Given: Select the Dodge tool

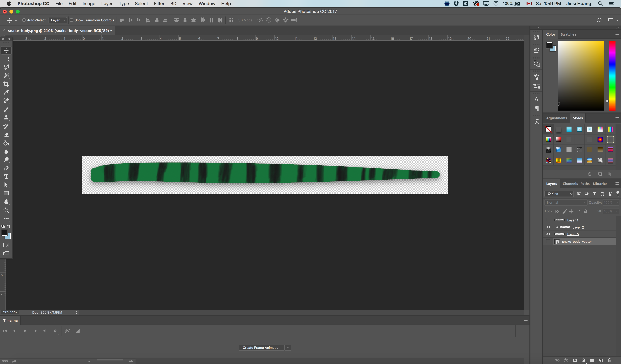Looking at the screenshot, I should click(x=6, y=160).
